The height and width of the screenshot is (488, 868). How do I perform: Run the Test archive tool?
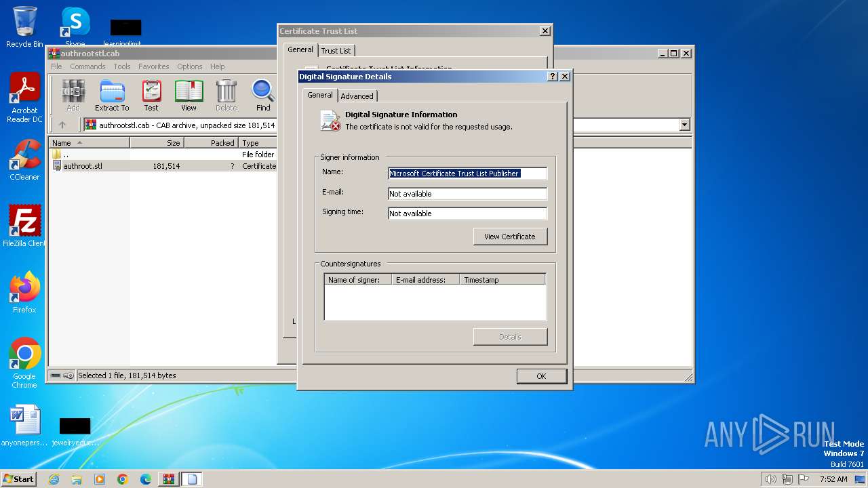(x=151, y=95)
